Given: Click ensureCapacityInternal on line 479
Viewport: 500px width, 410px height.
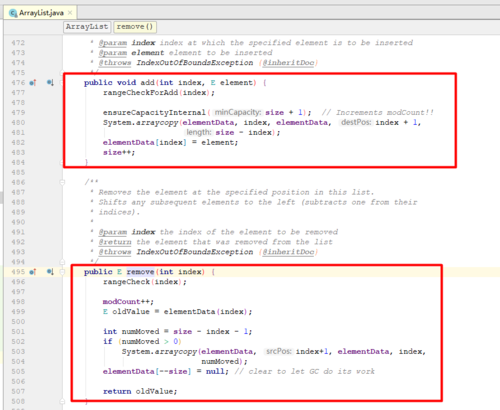Looking at the screenshot, I should point(154,113).
